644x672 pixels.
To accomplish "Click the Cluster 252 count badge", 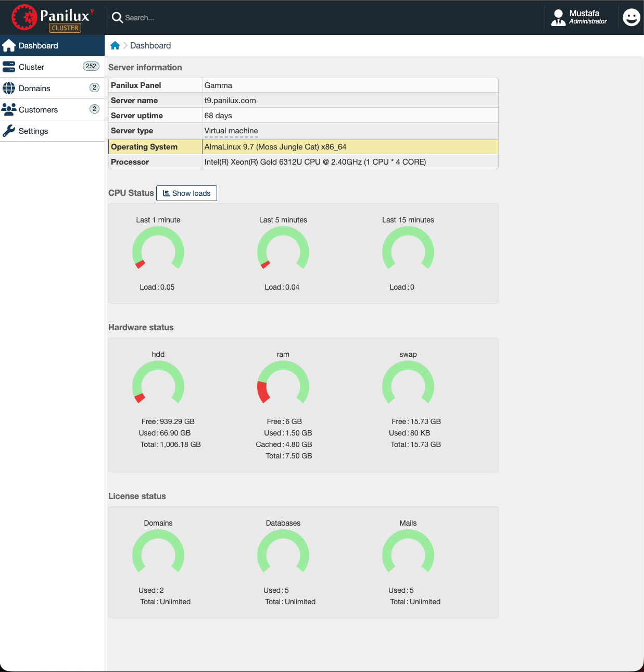I will pos(91,67).
